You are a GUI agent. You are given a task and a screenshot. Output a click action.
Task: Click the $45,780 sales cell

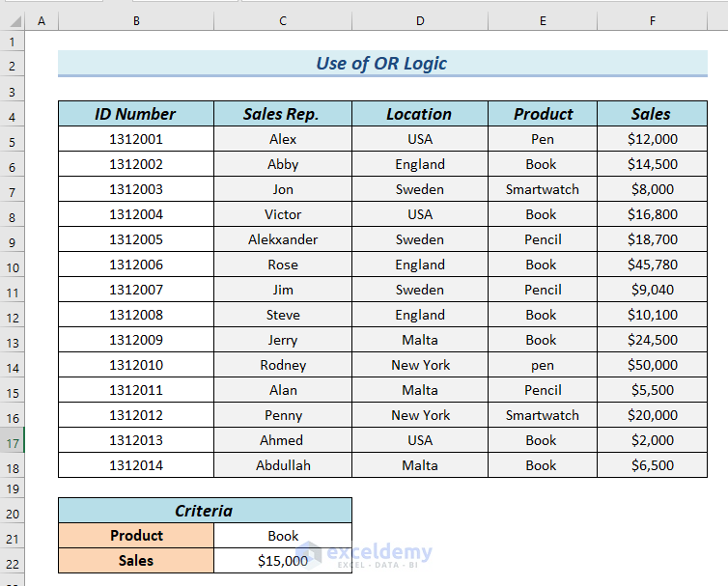652,265
